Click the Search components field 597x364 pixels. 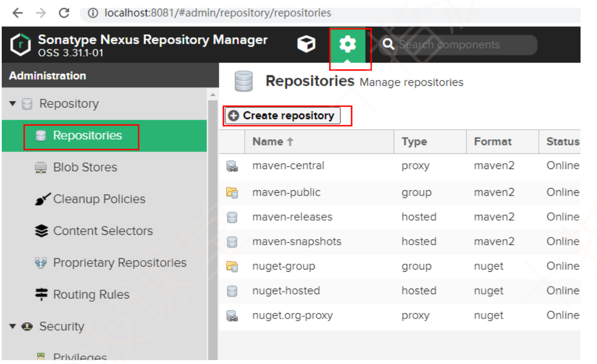coord(459,45)
